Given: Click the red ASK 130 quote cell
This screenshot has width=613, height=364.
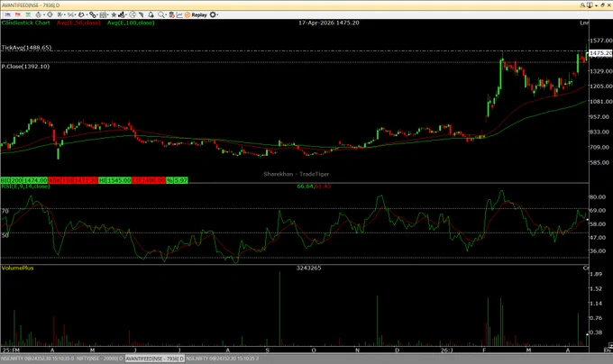Looking at the screenshot, I should 61,180.
